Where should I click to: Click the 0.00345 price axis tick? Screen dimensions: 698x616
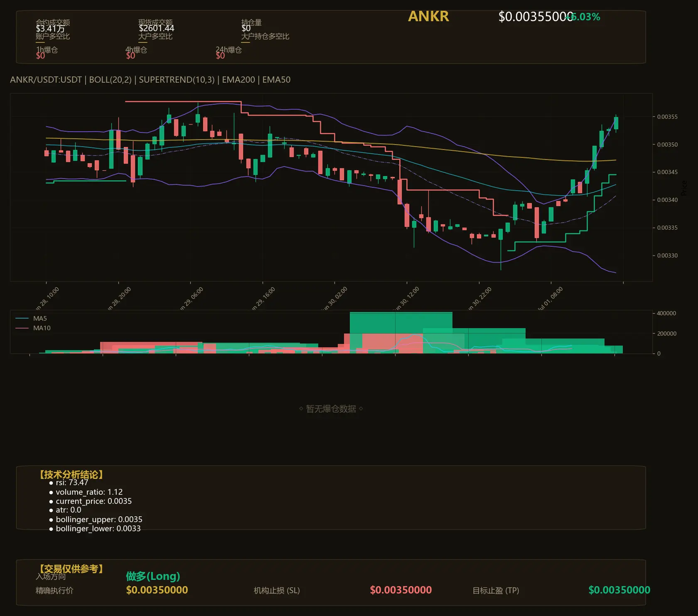click(667, 172)
